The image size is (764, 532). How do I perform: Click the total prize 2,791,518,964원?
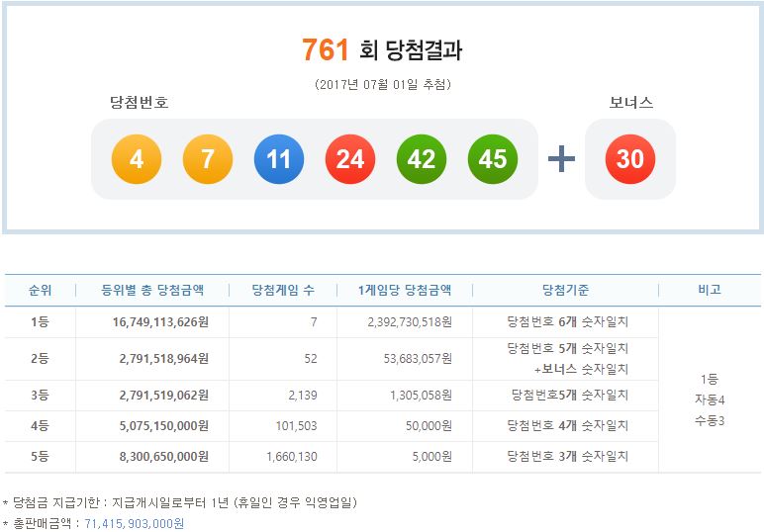tap(164, 359)
